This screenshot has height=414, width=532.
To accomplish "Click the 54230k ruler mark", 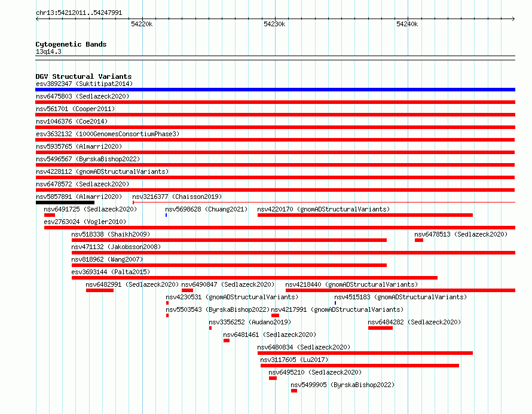I will tap(274, 24).
